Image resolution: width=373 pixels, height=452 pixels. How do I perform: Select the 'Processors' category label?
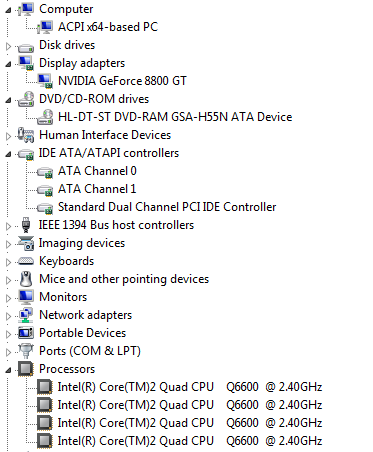(x=67, y=369)
